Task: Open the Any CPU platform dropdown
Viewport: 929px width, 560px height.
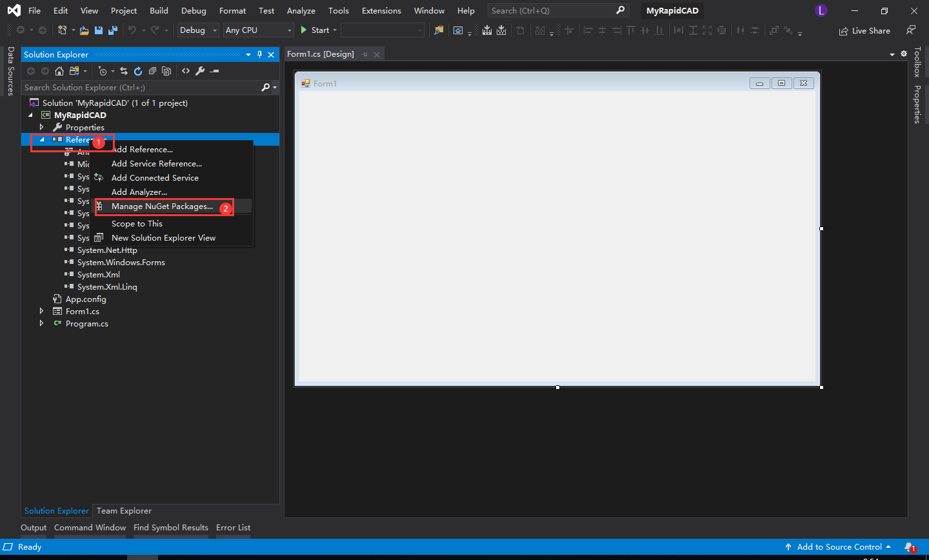Action: tap(258, 30)
